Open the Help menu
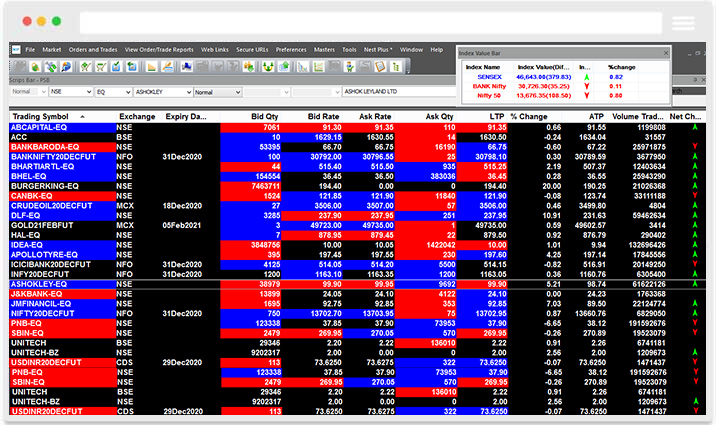Image resolution: width=716 pixels, height=425 pixels. [437, 49]
